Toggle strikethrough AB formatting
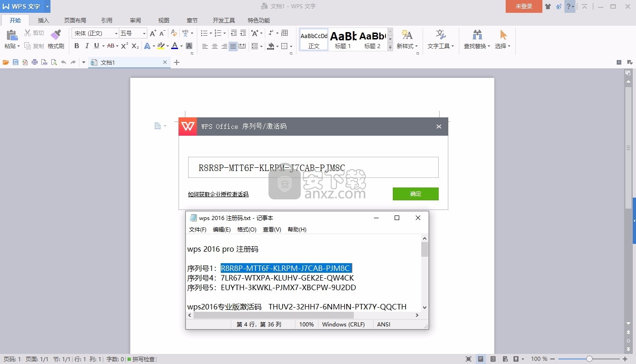 [x=110, y=46]
